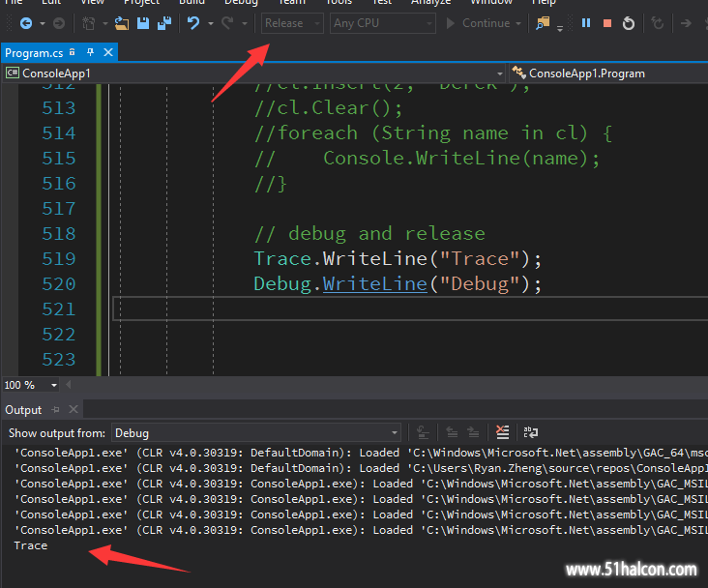Click the Continue debugging button
The height and width of the screenshot is (588, 708).
[x=478, y=23]
